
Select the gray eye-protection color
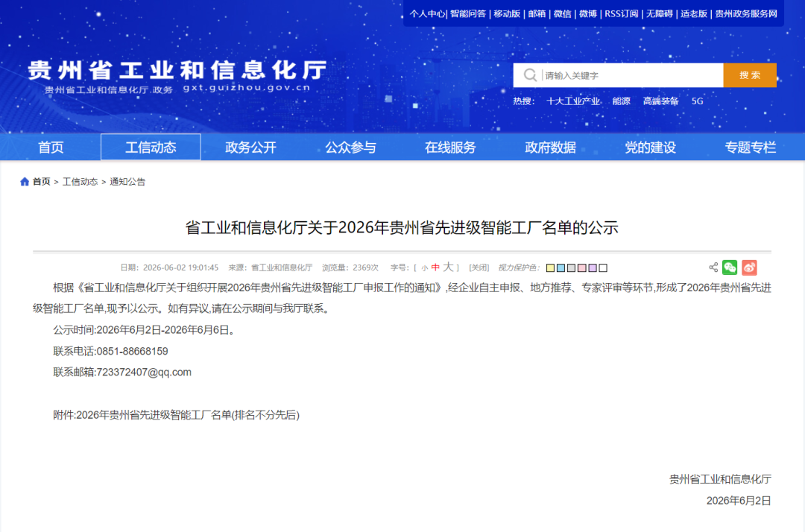pos(571,267)
